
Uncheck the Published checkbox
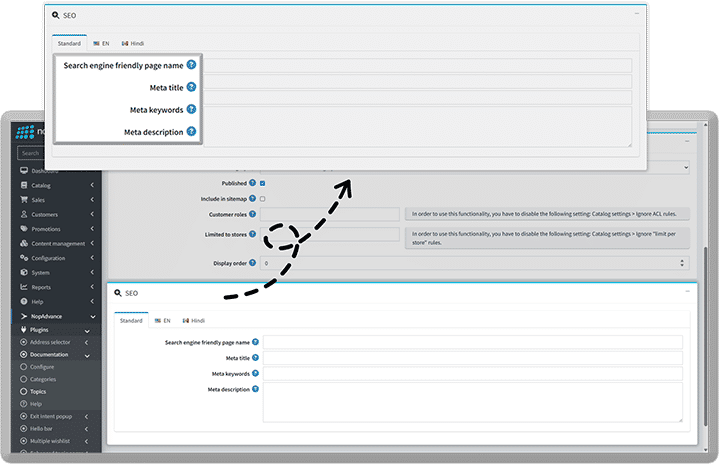pyautogui.click(x=263, y=183)
